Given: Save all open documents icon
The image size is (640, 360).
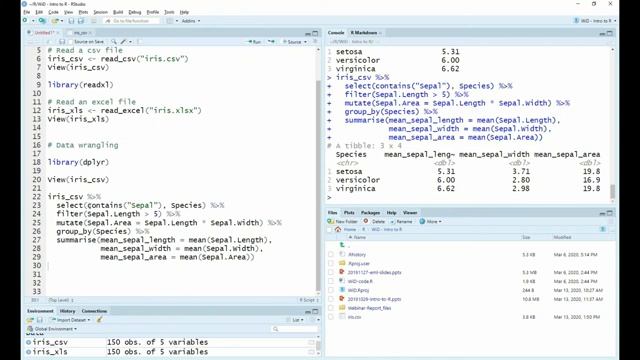Looking at the screenshot, I should tap(81, 20).
